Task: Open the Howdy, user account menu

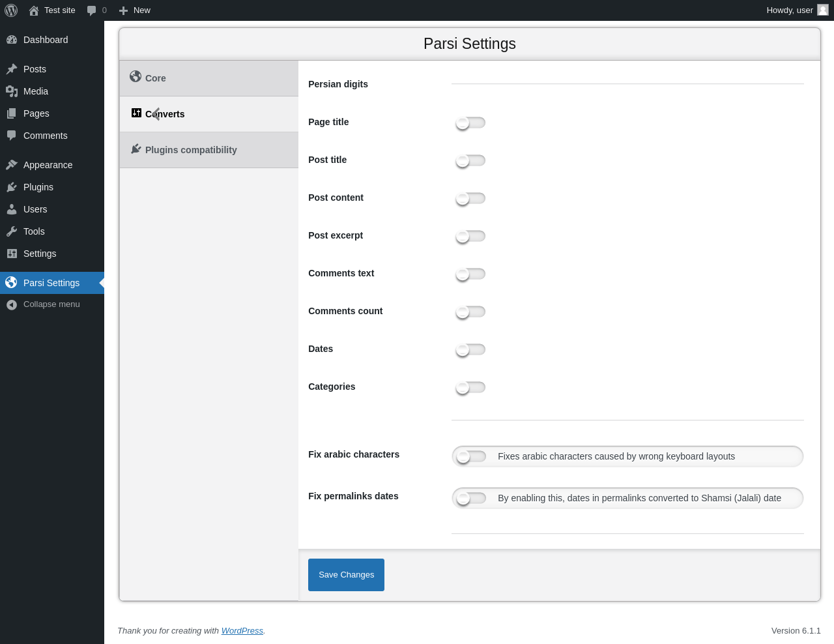Action: point(789,10)
